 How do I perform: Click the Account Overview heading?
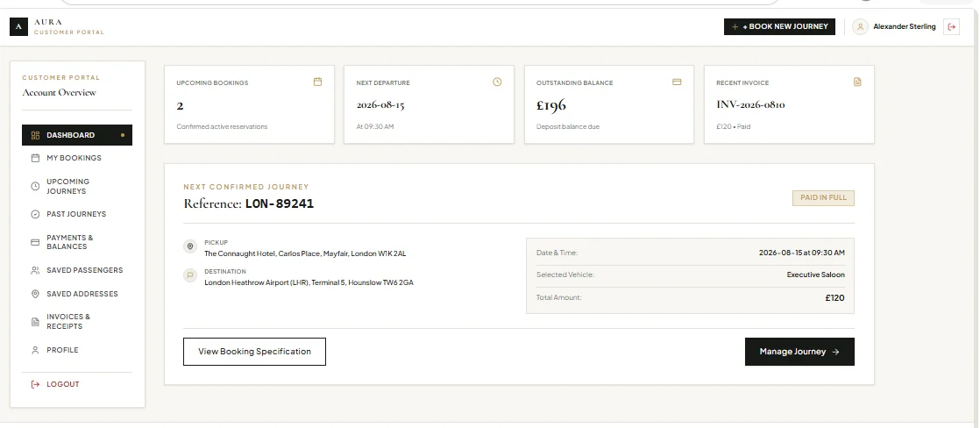point(60,93)
